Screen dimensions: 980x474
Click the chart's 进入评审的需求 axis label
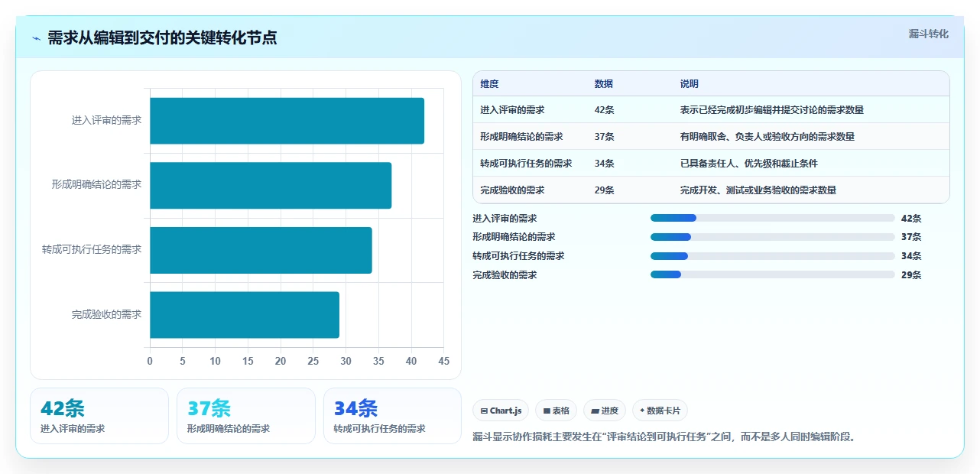[x=107, y=120]
